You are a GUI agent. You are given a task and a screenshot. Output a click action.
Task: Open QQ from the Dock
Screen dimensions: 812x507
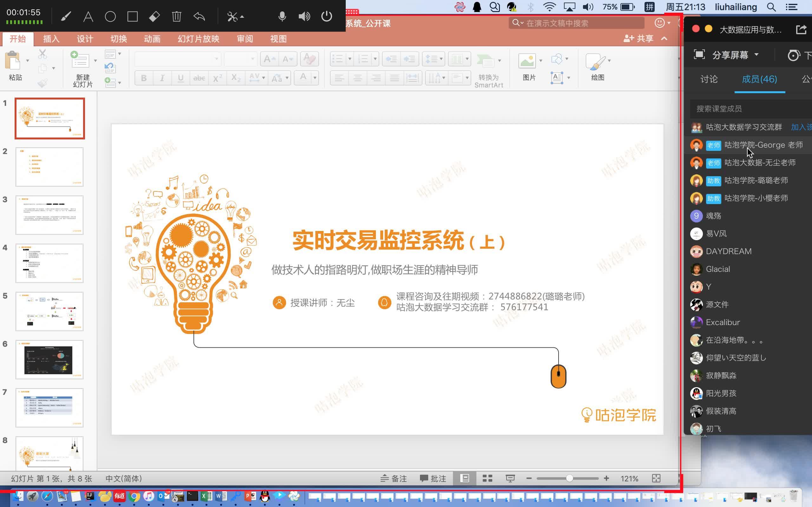tap(265, 496)
